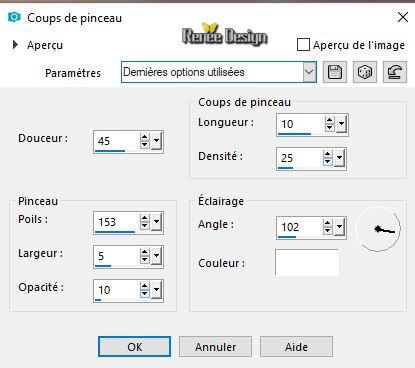Open the Paramètres presets dropdown
Screen dimensions: 415x368
click(x=309, y=72)
